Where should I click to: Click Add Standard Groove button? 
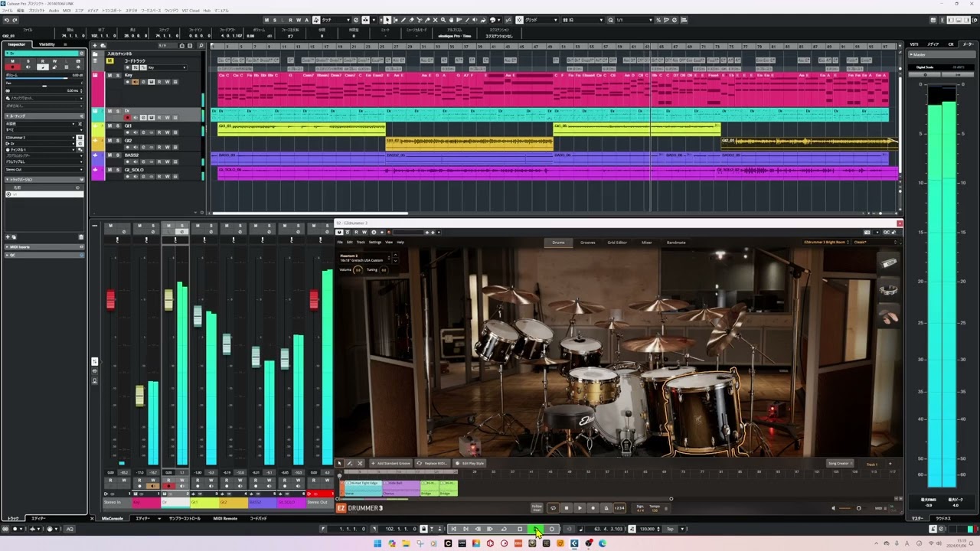(x=390, y=463)
